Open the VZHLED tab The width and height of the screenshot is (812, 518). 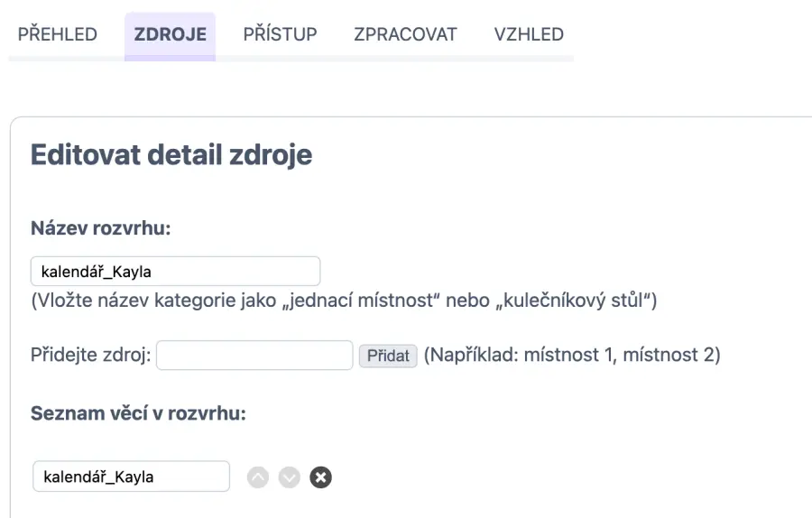pyautogui.click(x=529, y=34)
